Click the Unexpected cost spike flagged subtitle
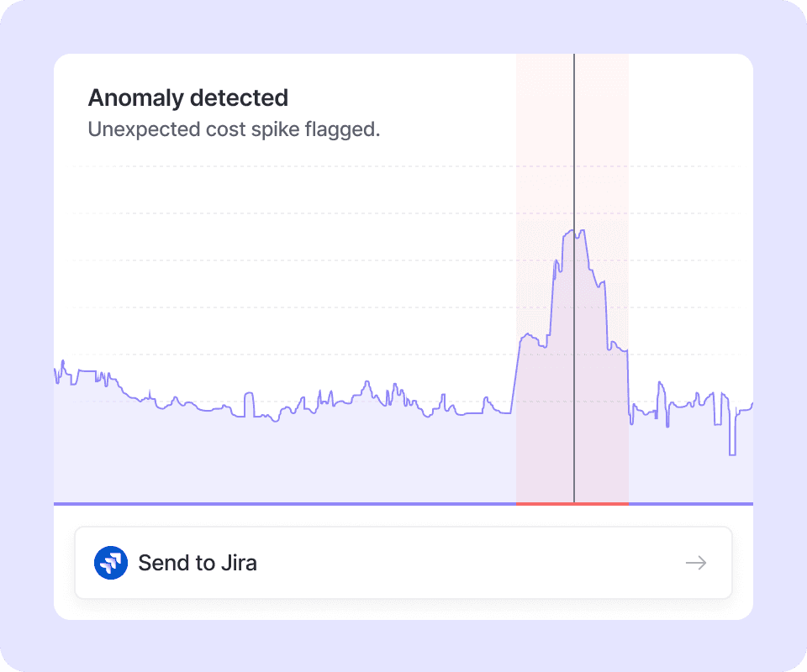 click(x=234, y=130)
